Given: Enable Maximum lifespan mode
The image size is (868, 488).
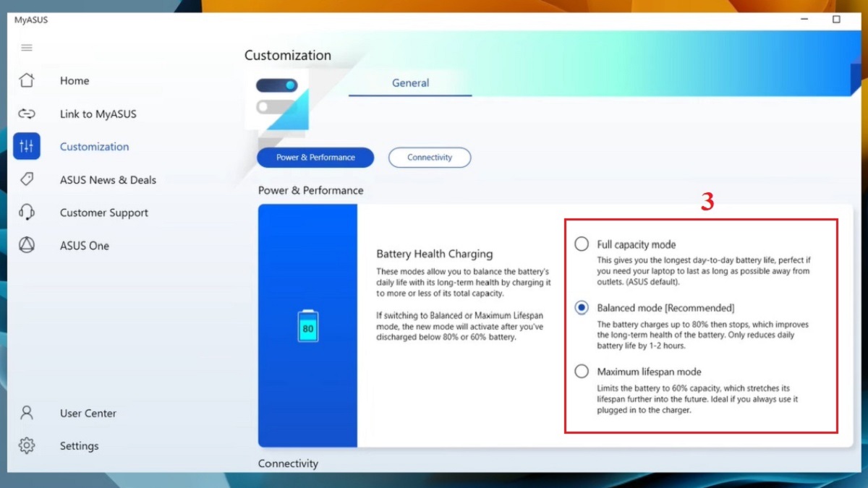Looking at the screenshot, I should 581,371.
